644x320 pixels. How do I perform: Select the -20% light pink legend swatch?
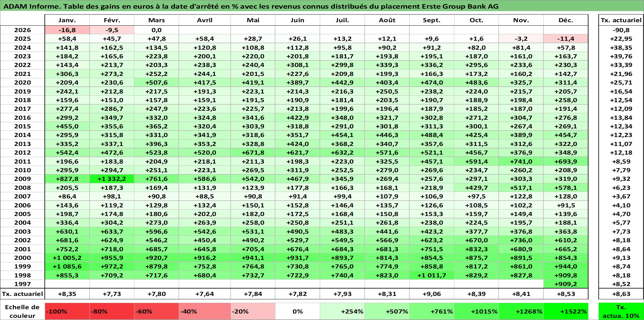pyautogui.click(x=253, y=311)
